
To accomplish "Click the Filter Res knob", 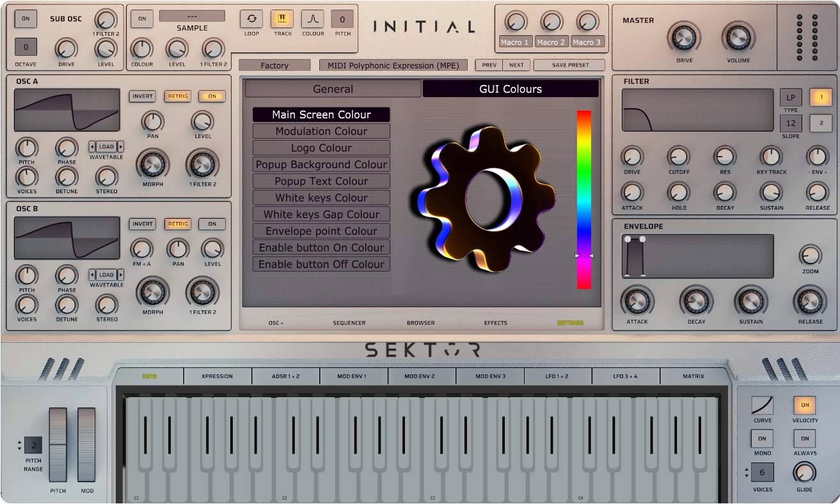I will pyautogui.click(x=725, y=157).
